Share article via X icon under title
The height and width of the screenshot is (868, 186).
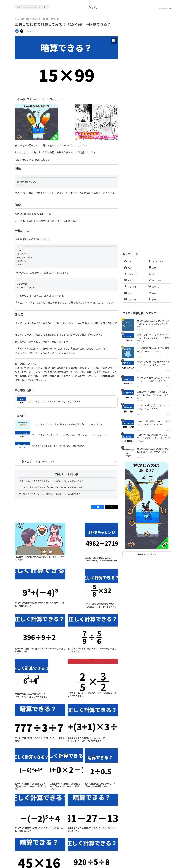pyautogui.click(x=22, y=31)
